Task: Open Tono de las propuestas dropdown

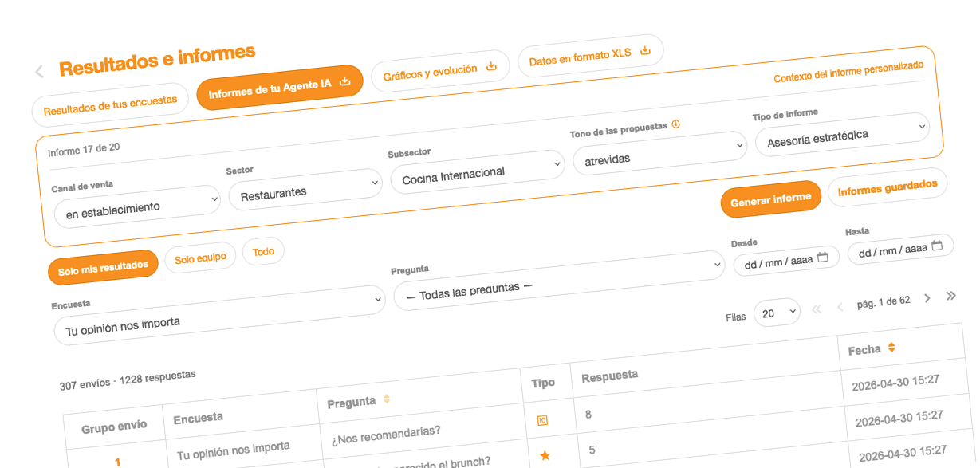Action: point(659,153)
